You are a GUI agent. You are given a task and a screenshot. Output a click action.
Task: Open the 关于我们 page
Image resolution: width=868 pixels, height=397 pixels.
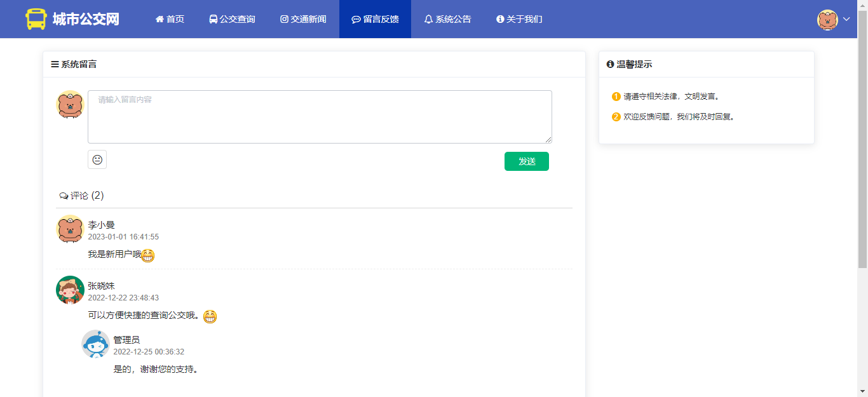(519, 19)
